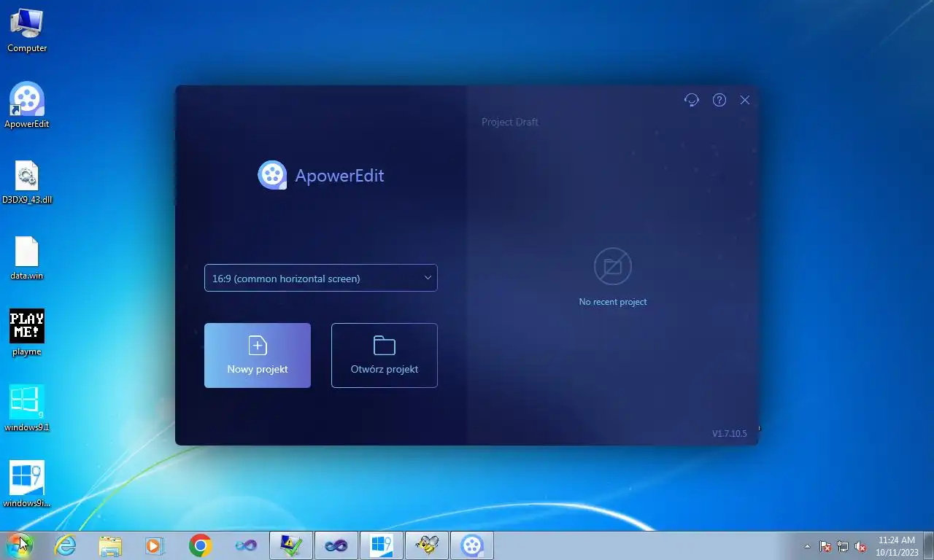The image size is (934, 560).
Task: Open the taskbar clock showing 11:24 AM
Action: pos(897,545)
